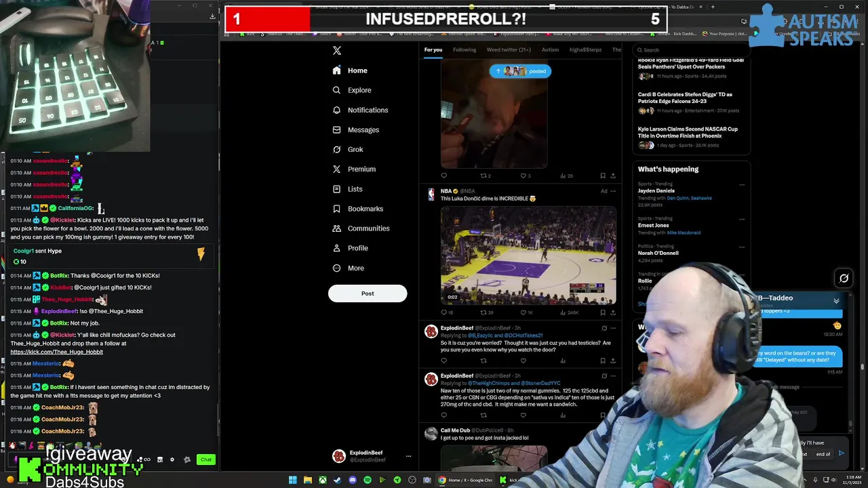Switch to the Following tab

pyautogui.click(x=465, y=49)
